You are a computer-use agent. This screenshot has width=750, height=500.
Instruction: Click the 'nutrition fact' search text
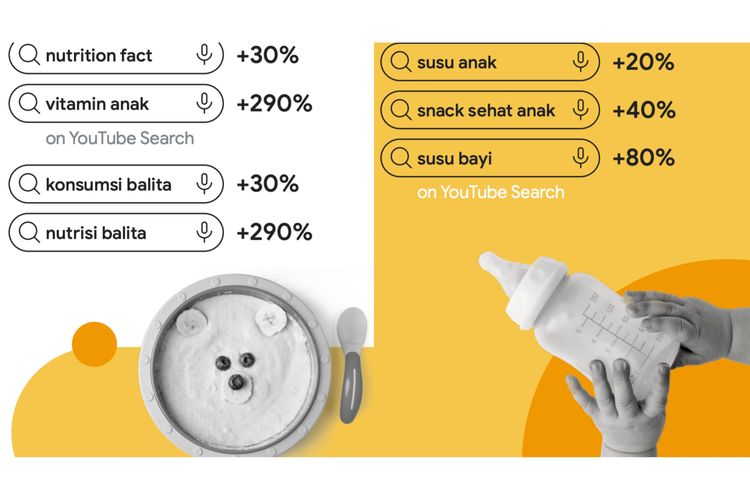coord(99,55)
